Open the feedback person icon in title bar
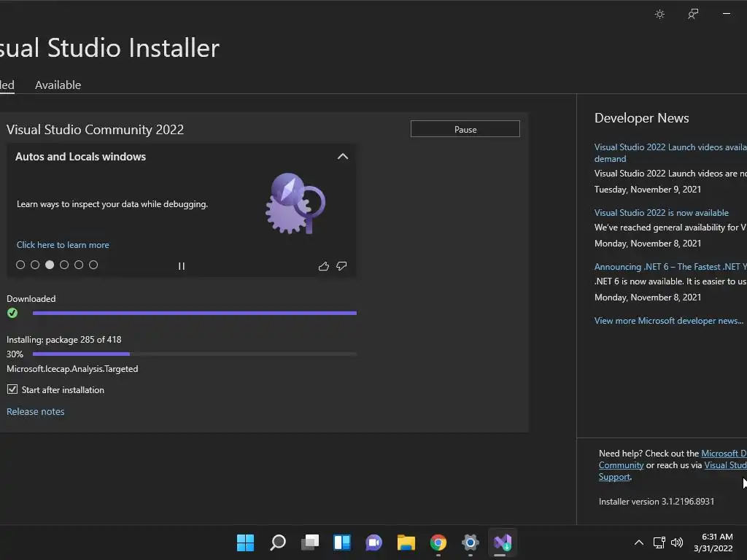 [693, 15]
